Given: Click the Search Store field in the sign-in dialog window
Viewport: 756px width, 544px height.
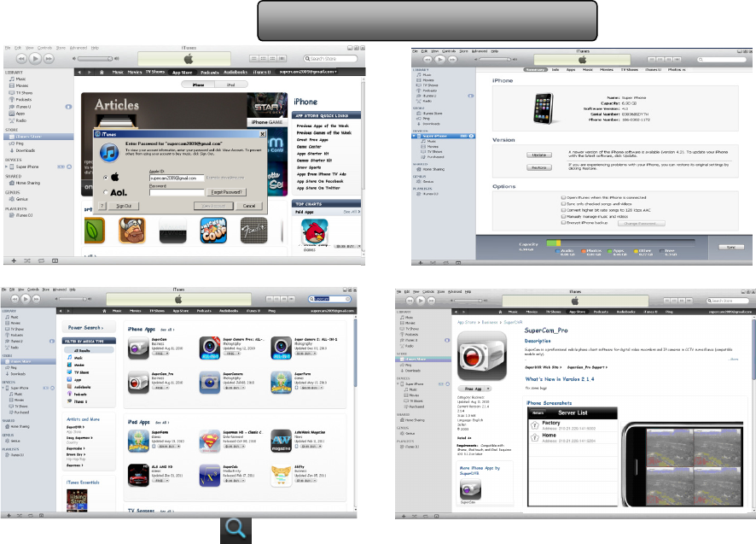Looking at the screenshot, I should coord(331,58).
